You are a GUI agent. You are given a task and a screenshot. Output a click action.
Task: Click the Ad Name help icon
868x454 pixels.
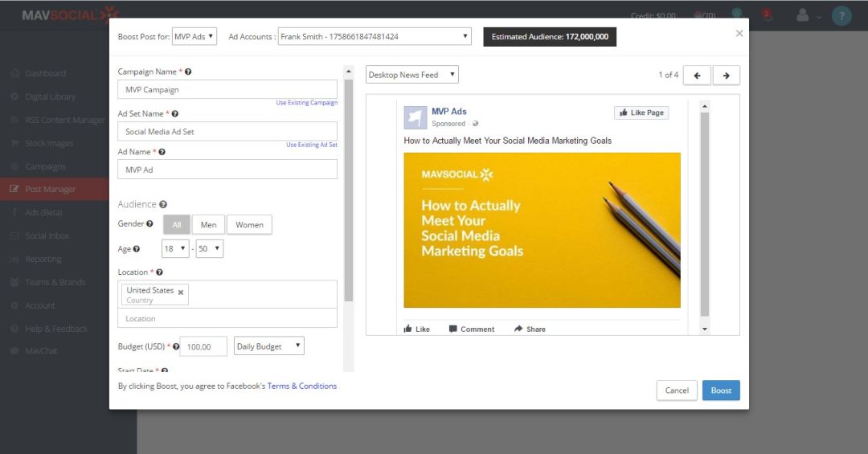162,152
